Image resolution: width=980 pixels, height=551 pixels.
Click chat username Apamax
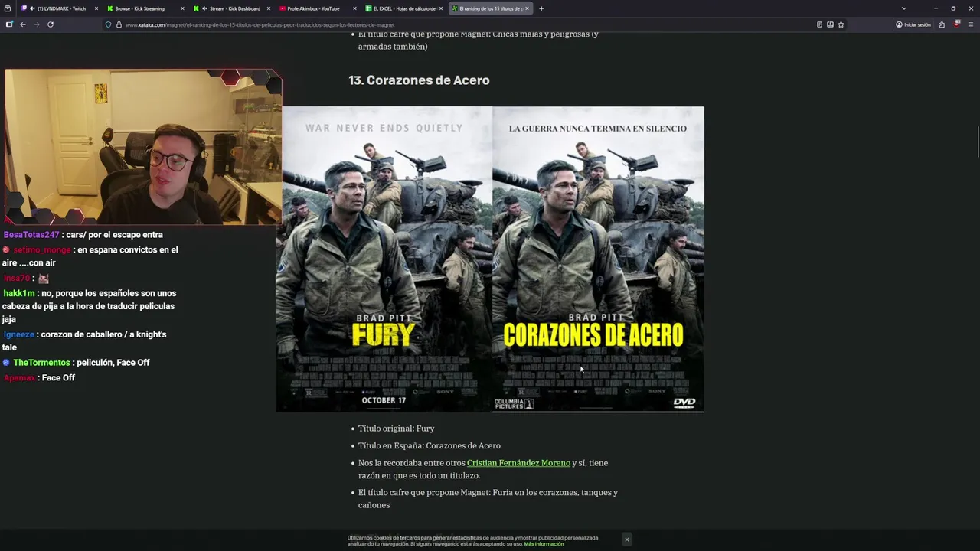pos(20,378)
